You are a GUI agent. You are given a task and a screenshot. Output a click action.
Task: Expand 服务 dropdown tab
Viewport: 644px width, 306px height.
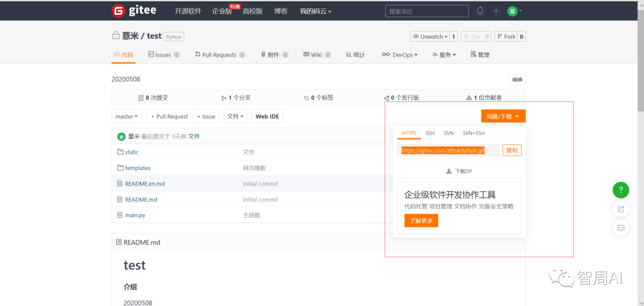[x=444, y=55]
